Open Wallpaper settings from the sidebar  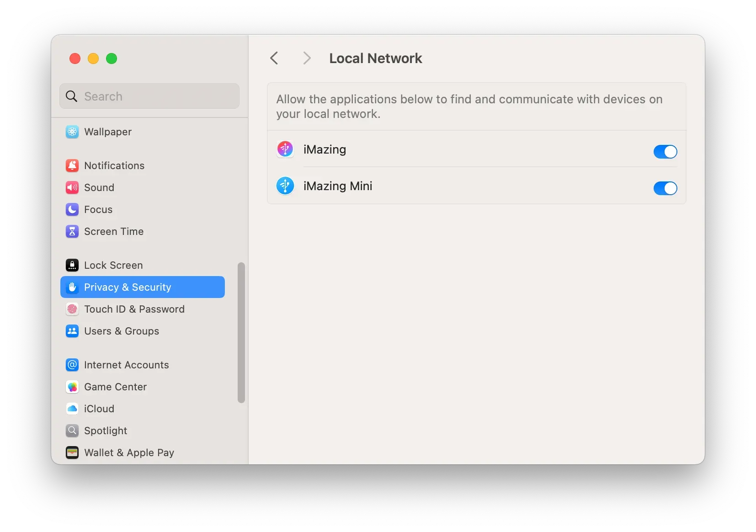107,132
